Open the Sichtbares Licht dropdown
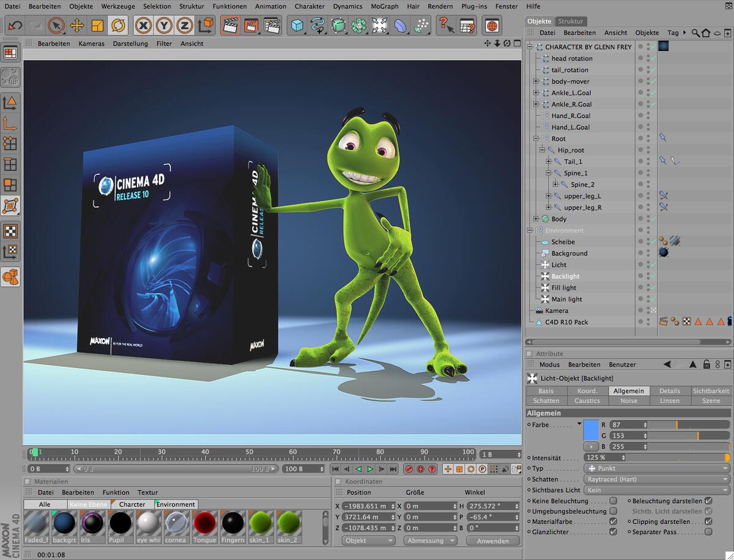The image size is (734, 560). (656, 490)
